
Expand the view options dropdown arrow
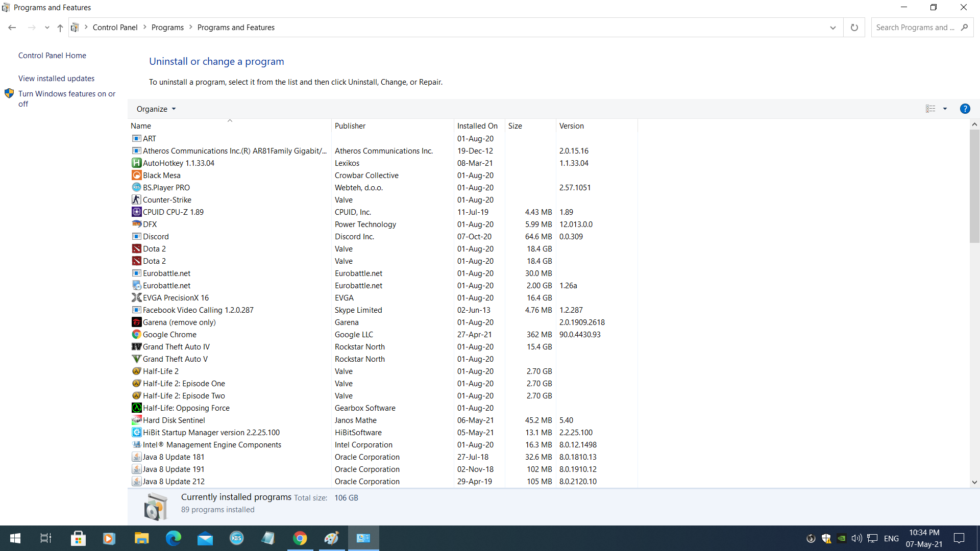945,109
